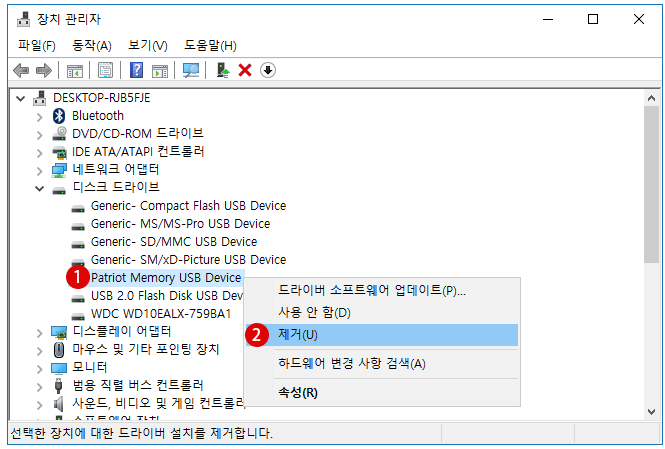
Task: Open the 파일(F) menu
Action: tap(37, 45)
